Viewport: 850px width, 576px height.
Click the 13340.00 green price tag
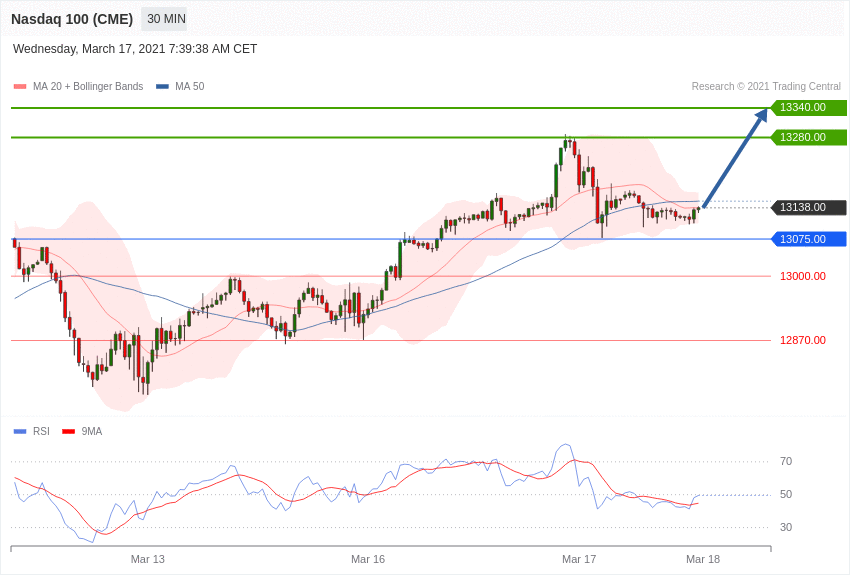click(x=808, y=107)
